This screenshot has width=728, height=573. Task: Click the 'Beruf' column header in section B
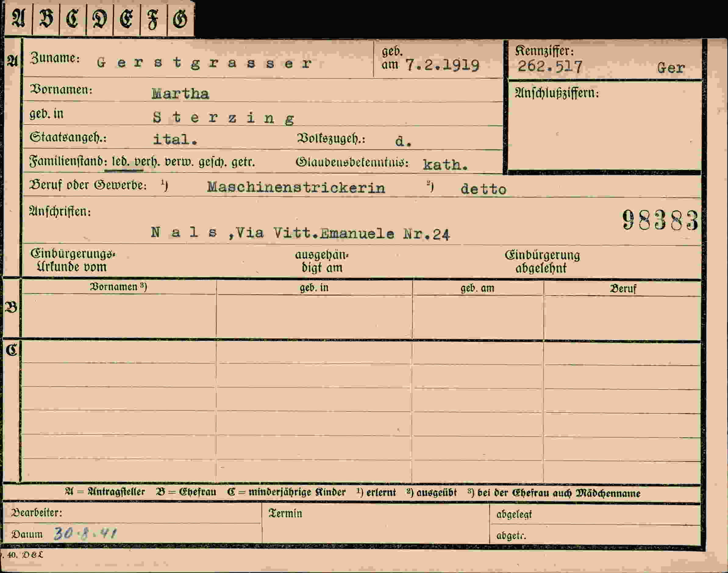[x=623, y=289]
